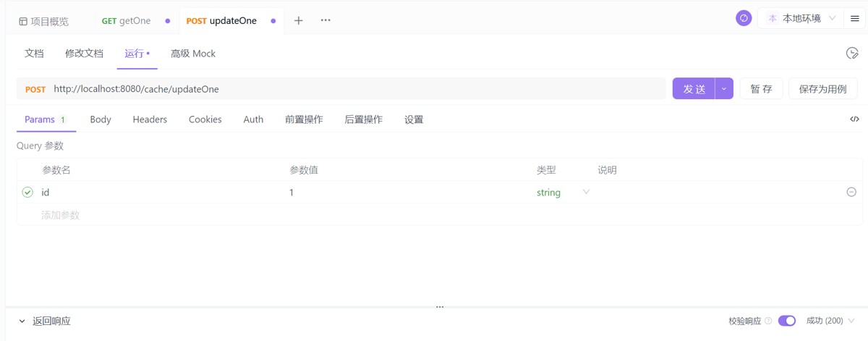The width and height of the screenshot is (868, 341).
Task: Open the 设置 tab
Action: pos(414,119)
